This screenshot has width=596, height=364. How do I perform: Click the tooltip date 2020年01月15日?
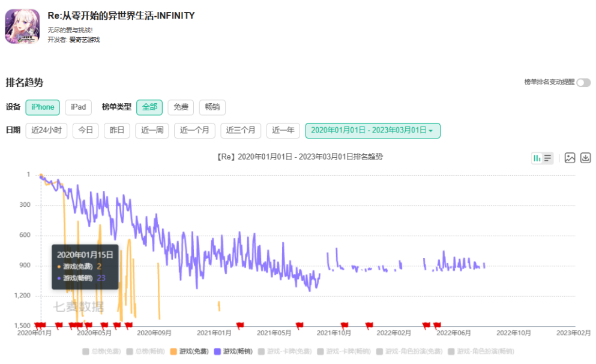pyautogui.click(x=85, y=255)
